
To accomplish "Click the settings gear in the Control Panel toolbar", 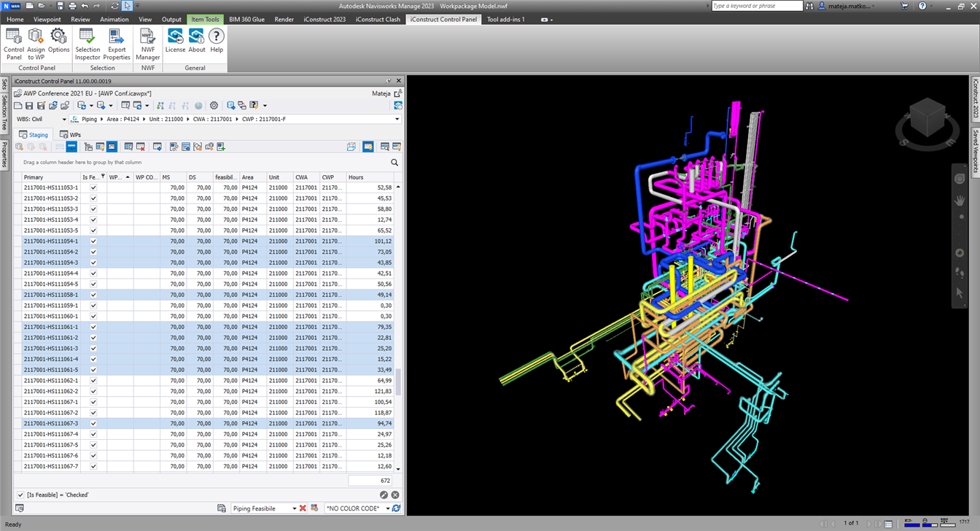I will click(214, 106).
